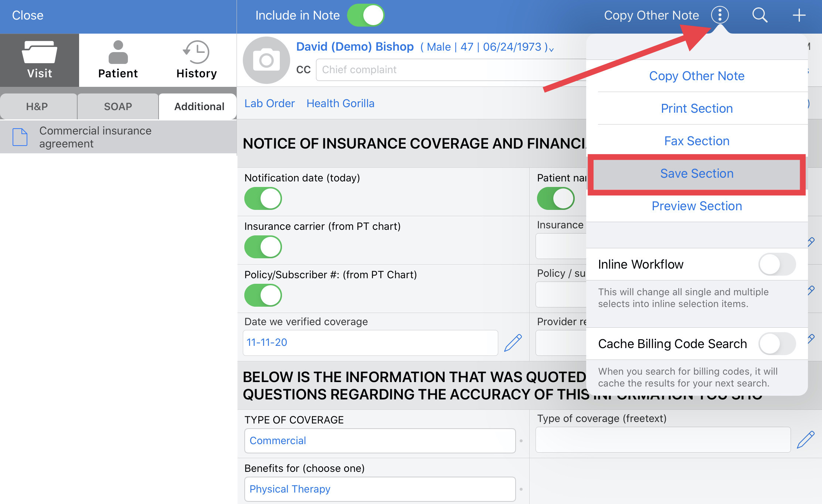Tap the plus add icon

[x=799, y=15]
